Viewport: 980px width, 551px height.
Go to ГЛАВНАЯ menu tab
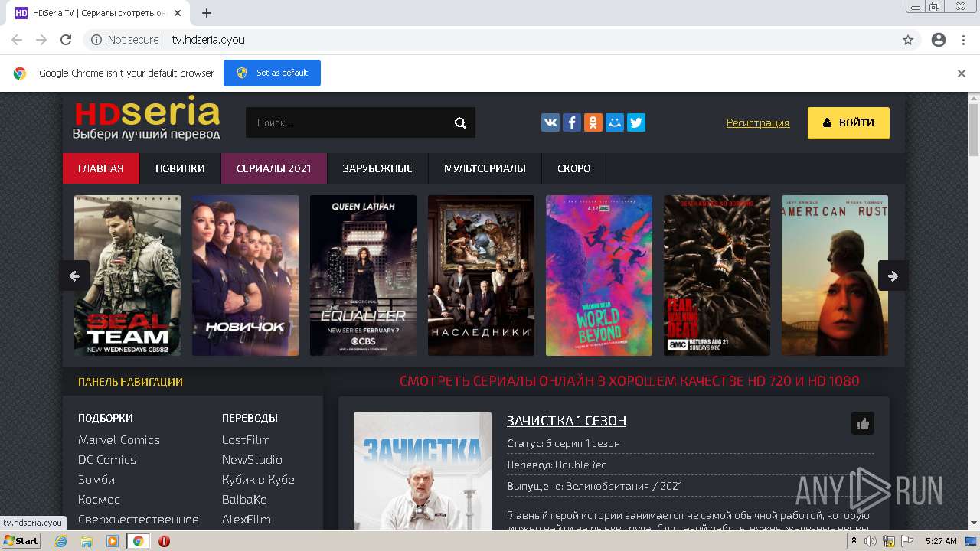pos(101,168)
